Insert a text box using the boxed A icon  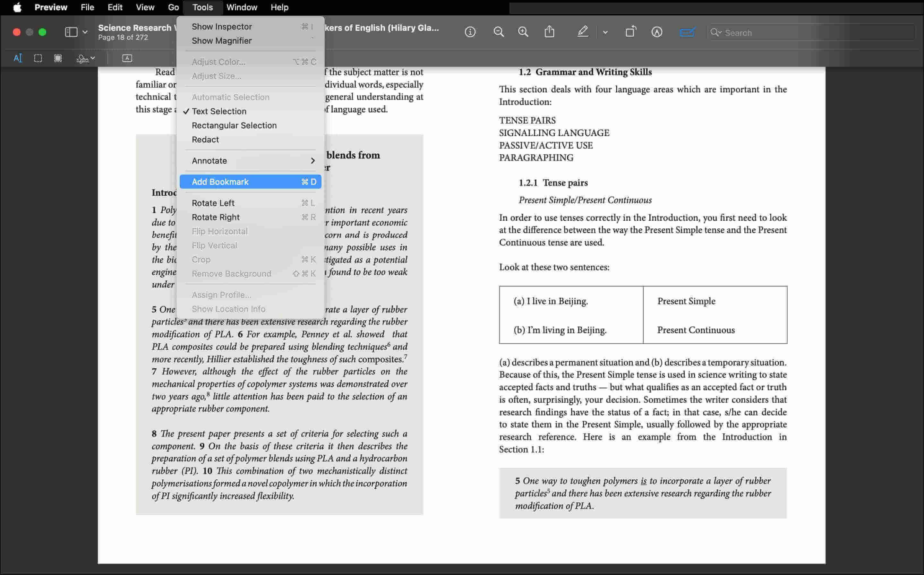coord(127,58)
